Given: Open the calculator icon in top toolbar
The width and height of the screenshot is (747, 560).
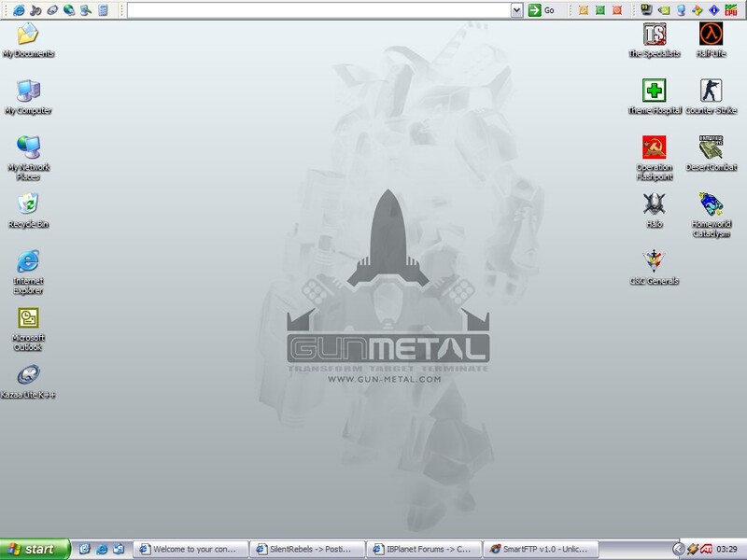Looking at the screenshot, I should tap(103, 10).
